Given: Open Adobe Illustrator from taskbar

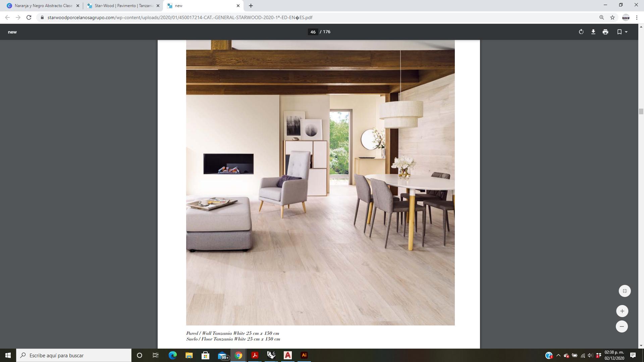Looking at the screenshot, I should click(x=304, y=355).
